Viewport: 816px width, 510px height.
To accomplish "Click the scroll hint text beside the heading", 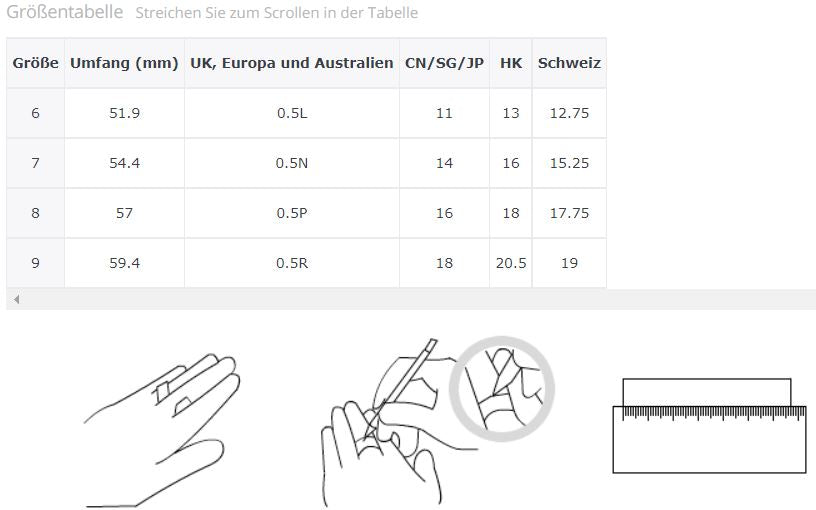I will [276, 14].
